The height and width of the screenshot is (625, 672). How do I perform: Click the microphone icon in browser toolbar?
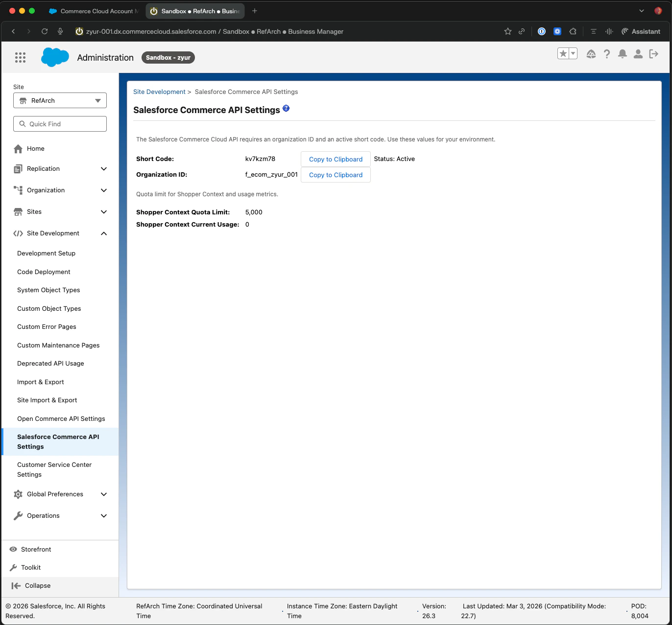click(x=60, y=31)
